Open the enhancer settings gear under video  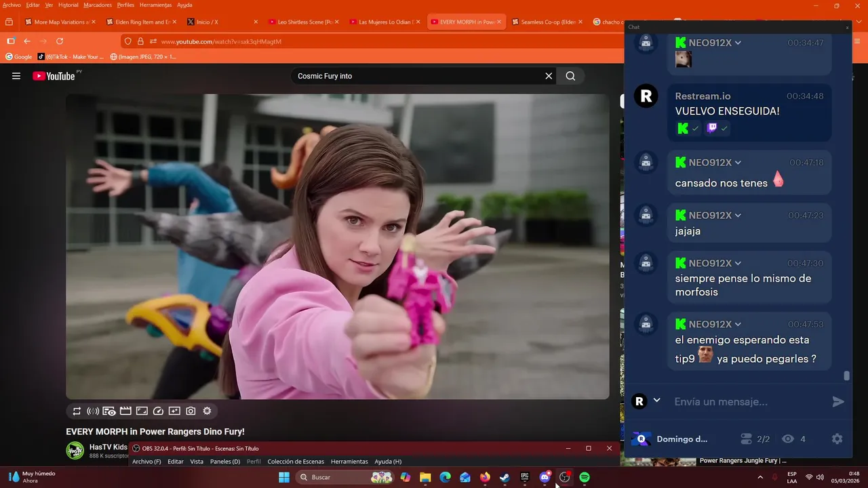[207, 411]
